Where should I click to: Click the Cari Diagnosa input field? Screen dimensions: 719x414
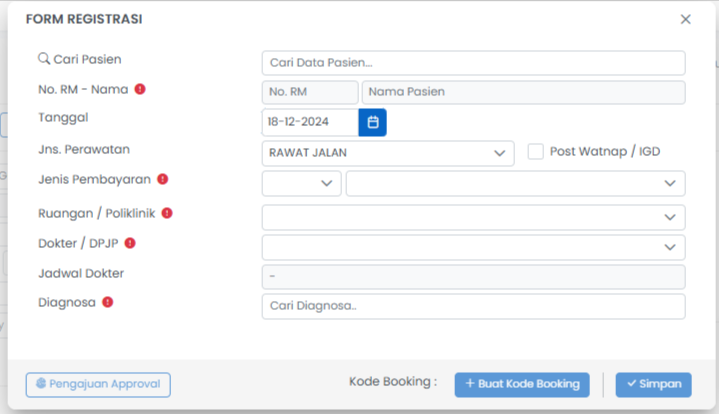pos(473,306)
